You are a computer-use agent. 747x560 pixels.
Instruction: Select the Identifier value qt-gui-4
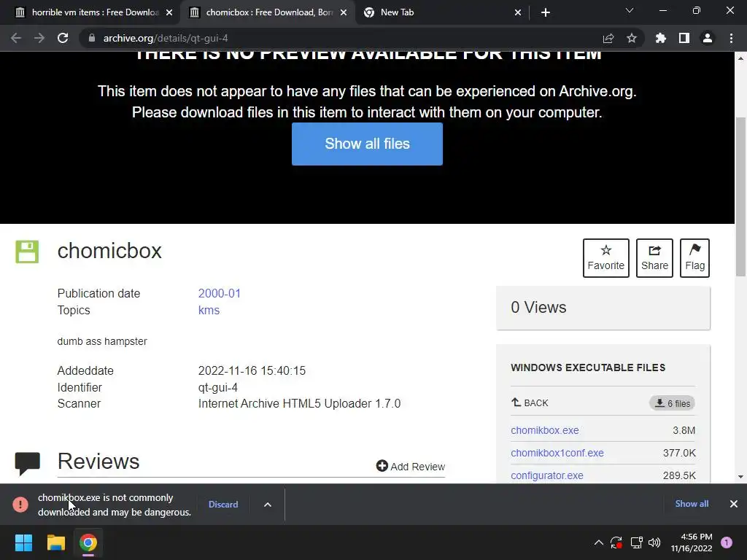click(x=218, y=388)
